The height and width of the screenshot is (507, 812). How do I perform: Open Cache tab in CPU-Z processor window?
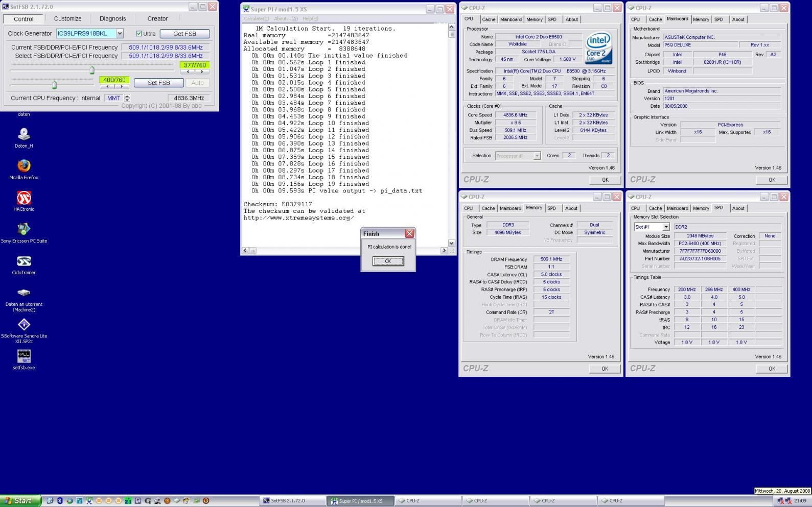point(489,19)
